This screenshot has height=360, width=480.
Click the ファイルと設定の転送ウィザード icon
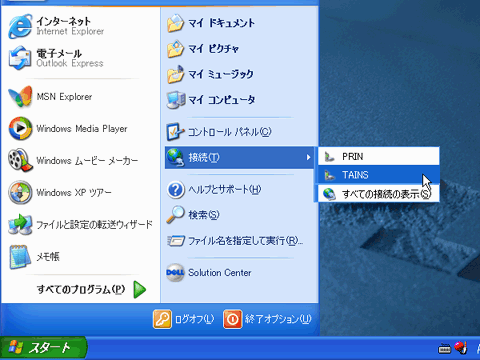click(20, 224)
